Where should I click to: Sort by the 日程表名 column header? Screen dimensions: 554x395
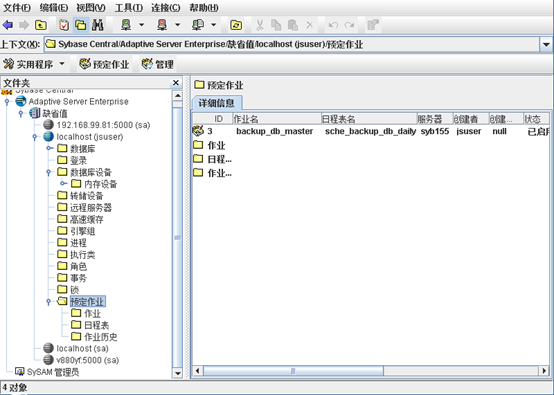(369, 119)
